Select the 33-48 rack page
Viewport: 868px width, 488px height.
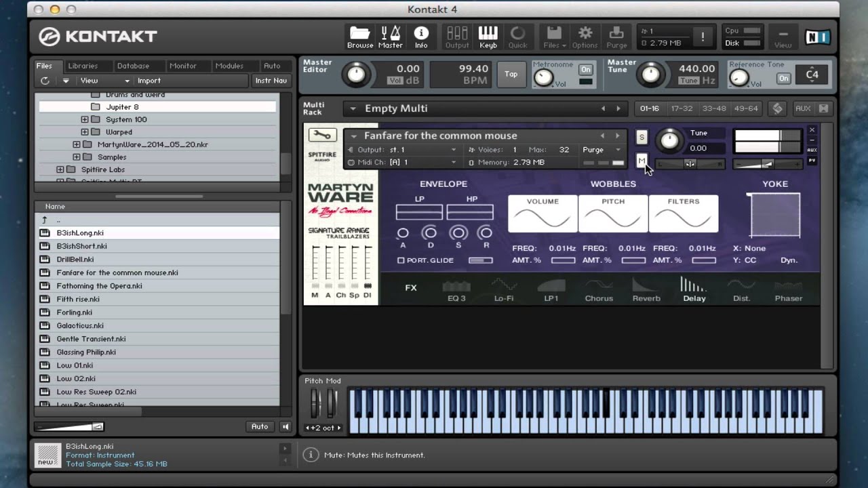point(714,108)
